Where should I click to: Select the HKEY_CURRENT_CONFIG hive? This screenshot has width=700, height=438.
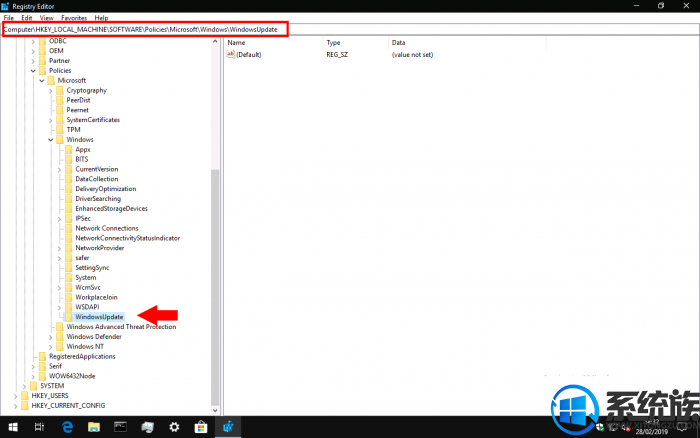coord(68,405)
